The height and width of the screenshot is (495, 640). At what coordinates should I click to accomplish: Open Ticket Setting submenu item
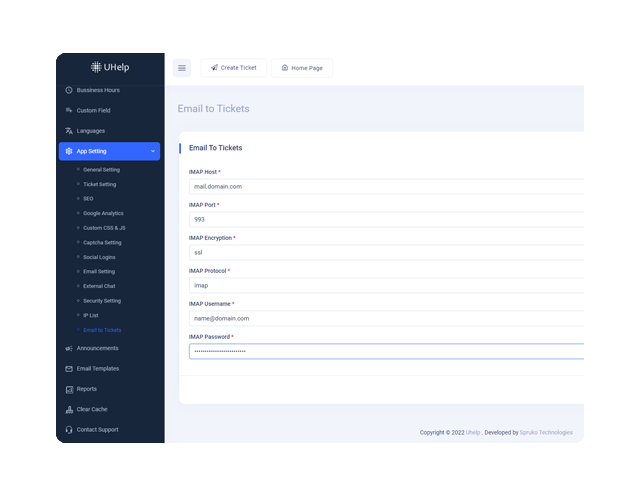(100, 184)
